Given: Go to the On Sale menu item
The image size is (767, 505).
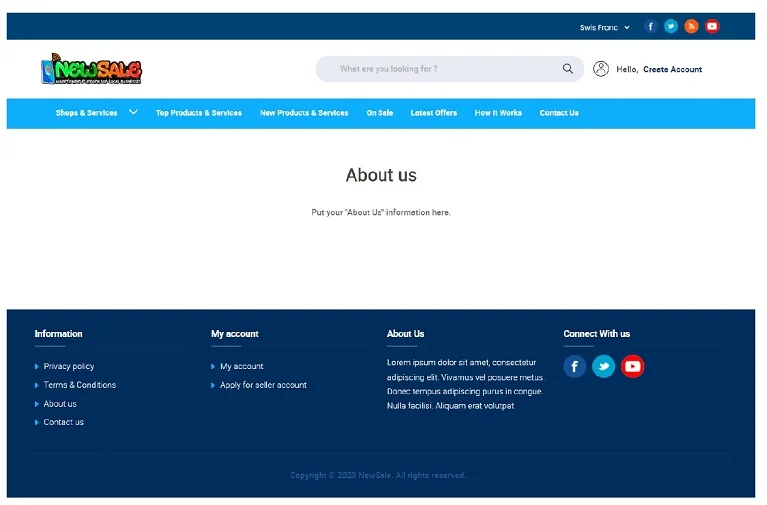Looking at the screenshot, I should [379, 113].
